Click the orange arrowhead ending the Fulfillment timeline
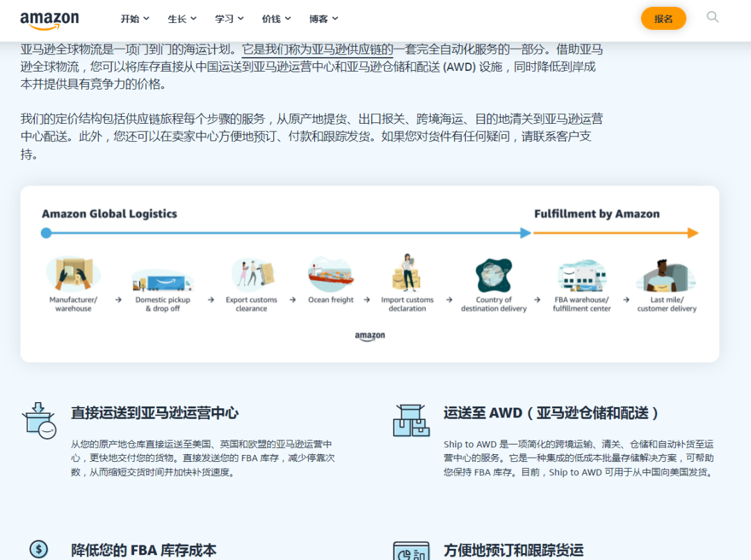The width and height of the screenshot is (751, 560). tap(693, 233)
